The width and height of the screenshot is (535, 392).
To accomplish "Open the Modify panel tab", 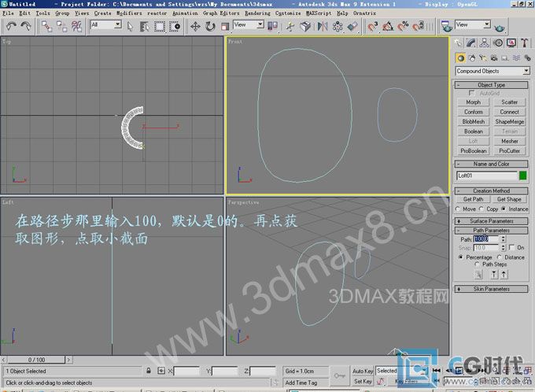I will pos(474,43).
